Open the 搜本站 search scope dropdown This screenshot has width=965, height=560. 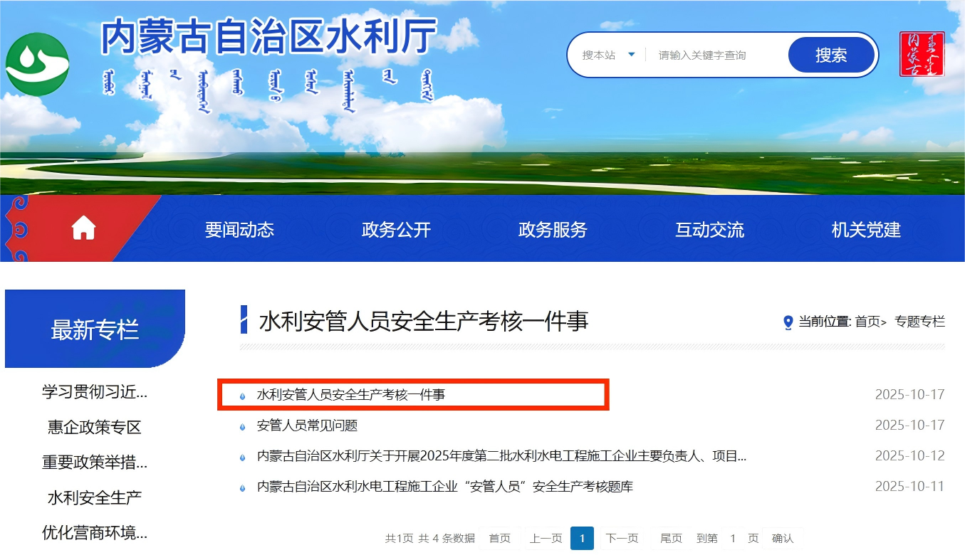(608, 55)
